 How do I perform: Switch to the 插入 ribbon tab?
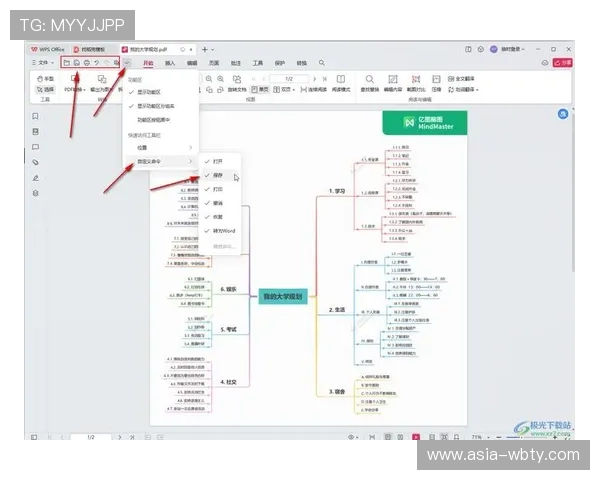[170, 63]
